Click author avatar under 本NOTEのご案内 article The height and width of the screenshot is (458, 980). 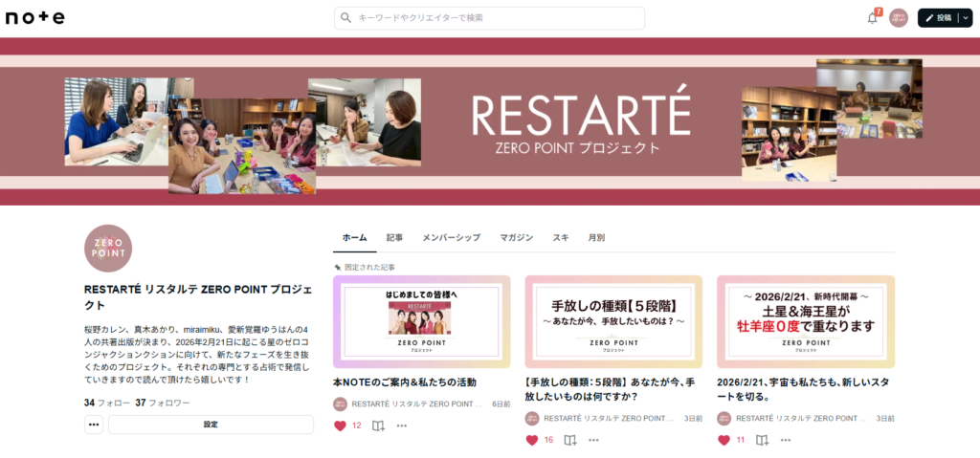340,404
